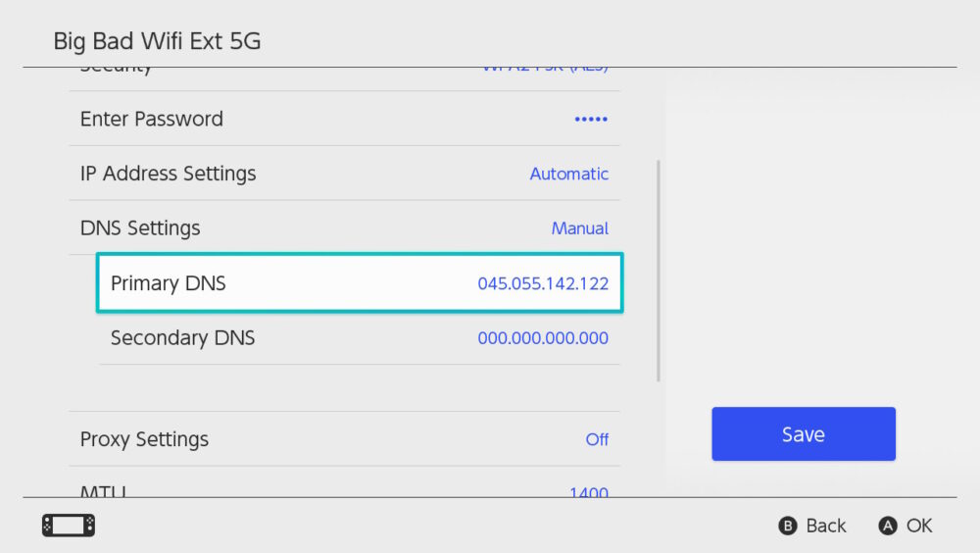Click the settings list vertical scrollbar
This screenshot has width=980, height=553.
(x=659, y=271)
